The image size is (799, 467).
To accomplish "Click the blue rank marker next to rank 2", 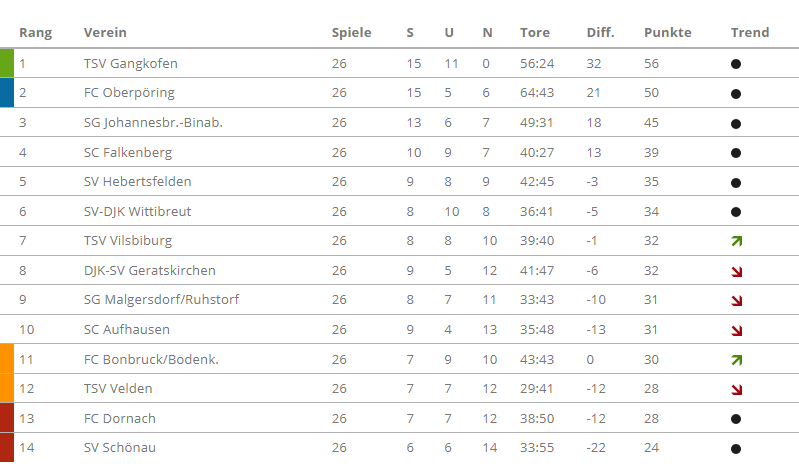I will coord(7,92).
